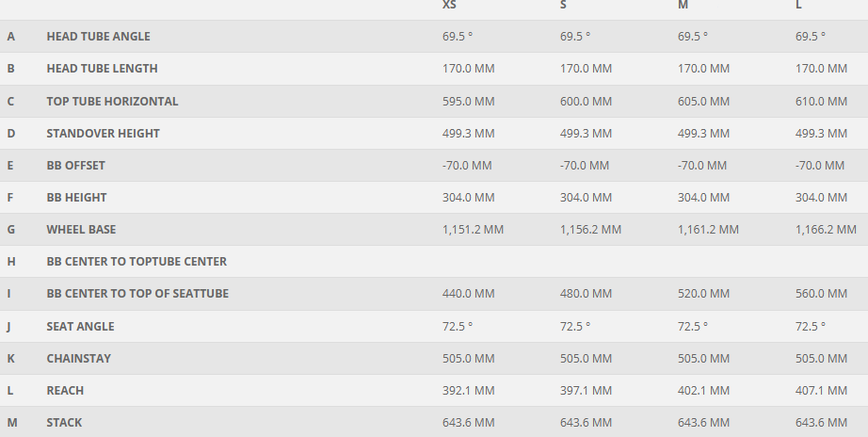Click the 610.0 MM top tube value

(x=821, y=101)
